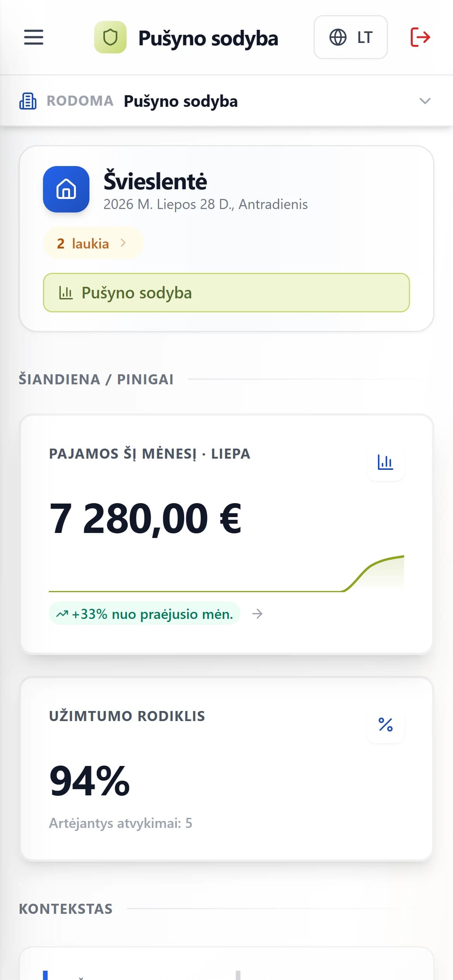Open the hamburger navigation menu
The width and height of the screenshot is (453, 980).
pos(34,37)
